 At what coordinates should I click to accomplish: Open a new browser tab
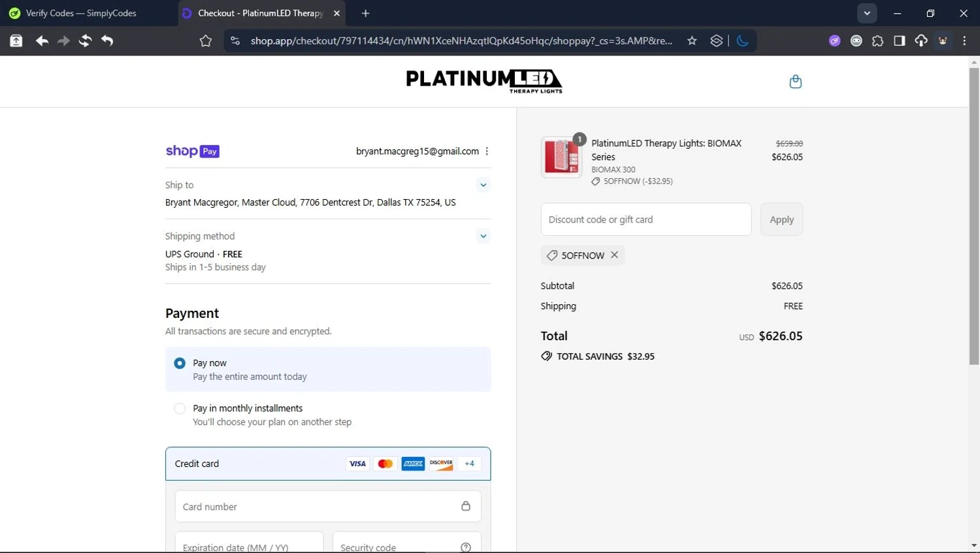click(365, 13)
